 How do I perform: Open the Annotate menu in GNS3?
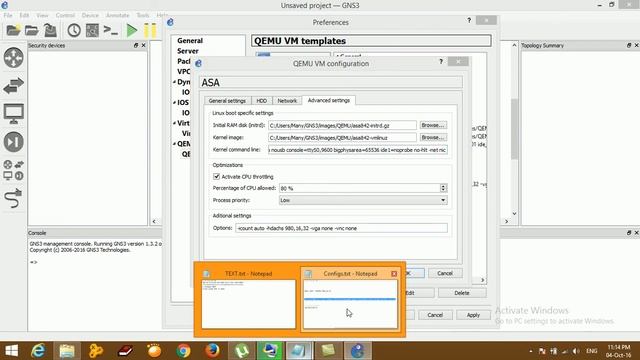[x=118, y=15]
